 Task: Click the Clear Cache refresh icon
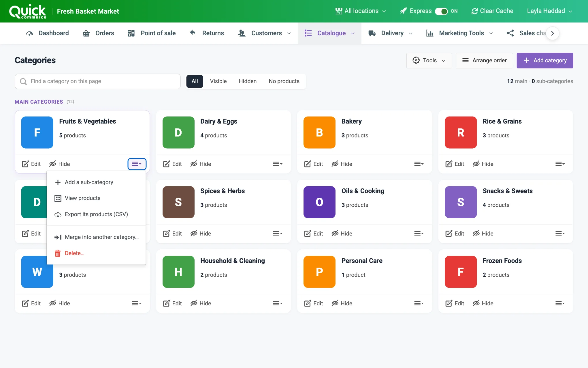tap(474, 11)
